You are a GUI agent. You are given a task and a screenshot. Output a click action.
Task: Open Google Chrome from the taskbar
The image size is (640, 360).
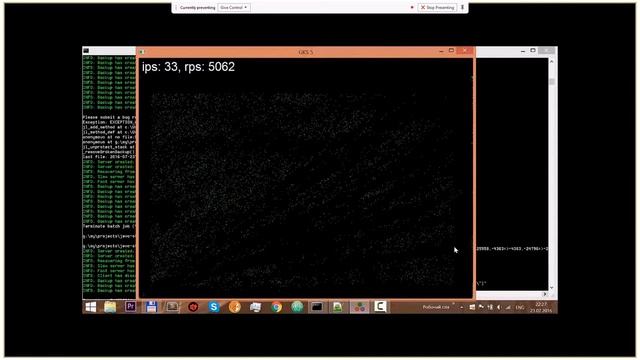pos(276,307)
